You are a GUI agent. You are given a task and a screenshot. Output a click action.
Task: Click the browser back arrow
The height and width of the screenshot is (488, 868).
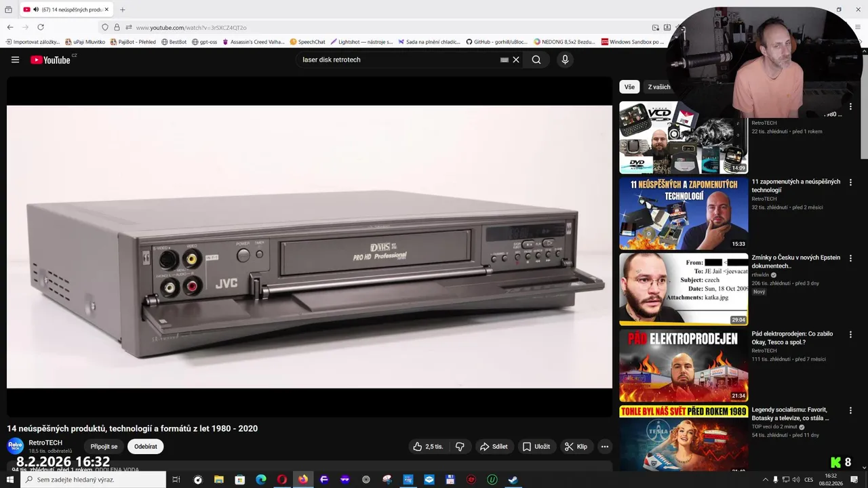point(10,27)
